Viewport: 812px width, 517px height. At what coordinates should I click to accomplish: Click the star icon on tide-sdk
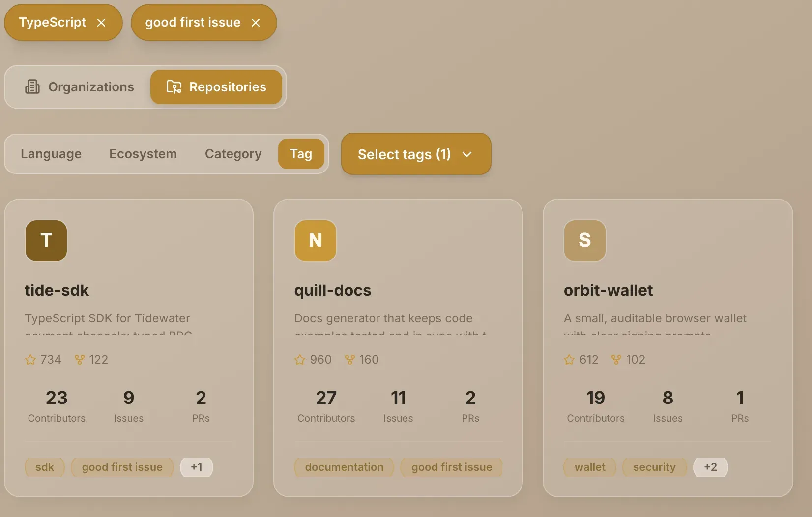30,360
